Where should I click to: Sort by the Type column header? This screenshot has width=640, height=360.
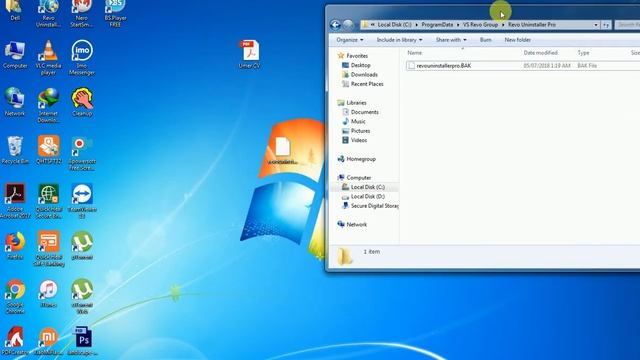click(x=583, y=53)
